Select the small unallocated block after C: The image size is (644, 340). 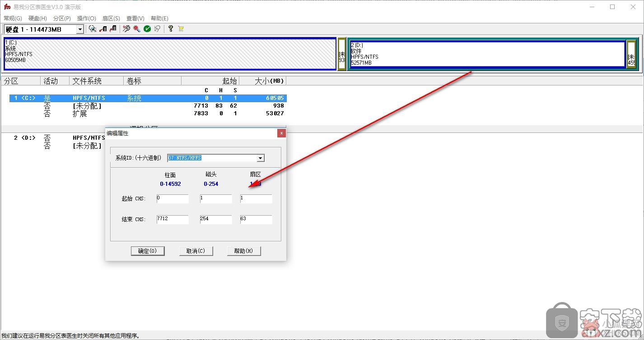[x=342, y=54]
